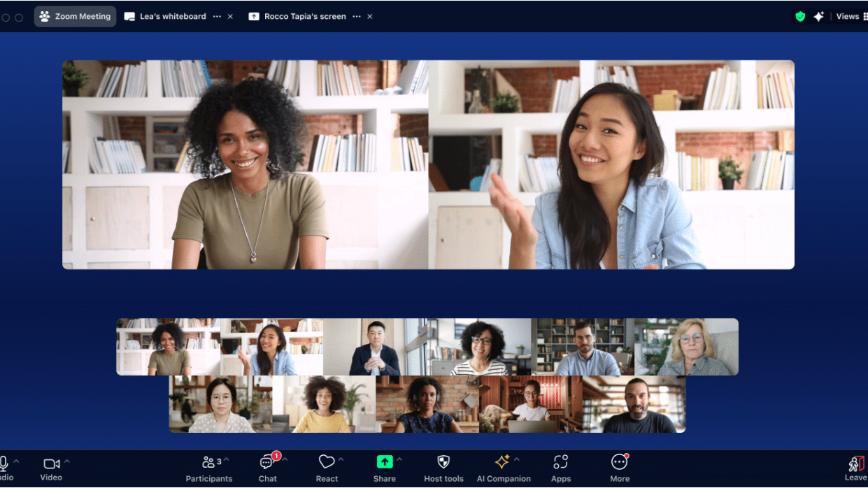Click the Leave meeting button
The image size is (868, 488).
point(856,468)
